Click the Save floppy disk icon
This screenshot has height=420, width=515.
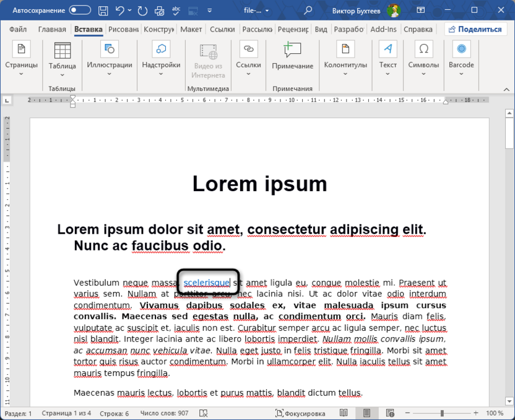[103, 11]
